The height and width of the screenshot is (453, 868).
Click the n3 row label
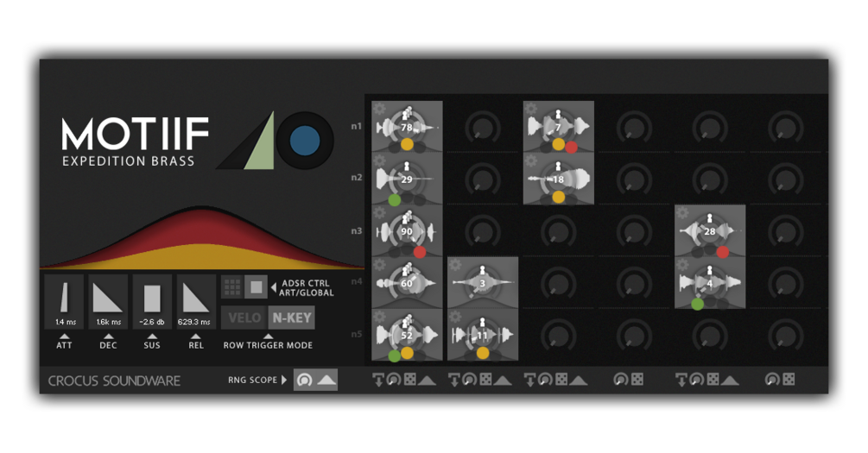(357, 230)
